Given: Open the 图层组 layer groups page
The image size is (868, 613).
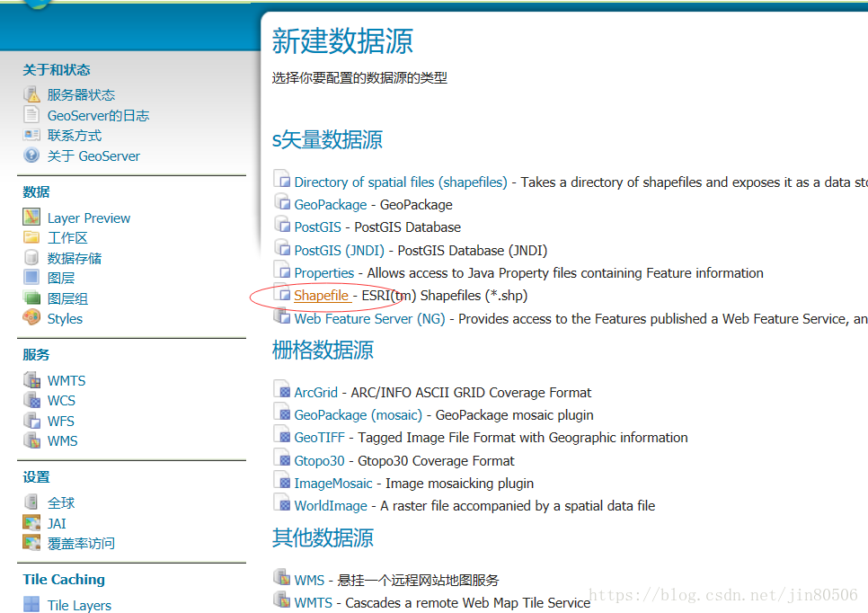Looking at the screenshot, I should pos(67,298).
